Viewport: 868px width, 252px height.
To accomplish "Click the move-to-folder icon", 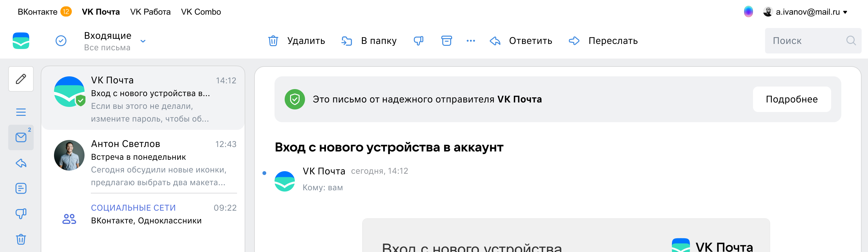I will 346,41.
